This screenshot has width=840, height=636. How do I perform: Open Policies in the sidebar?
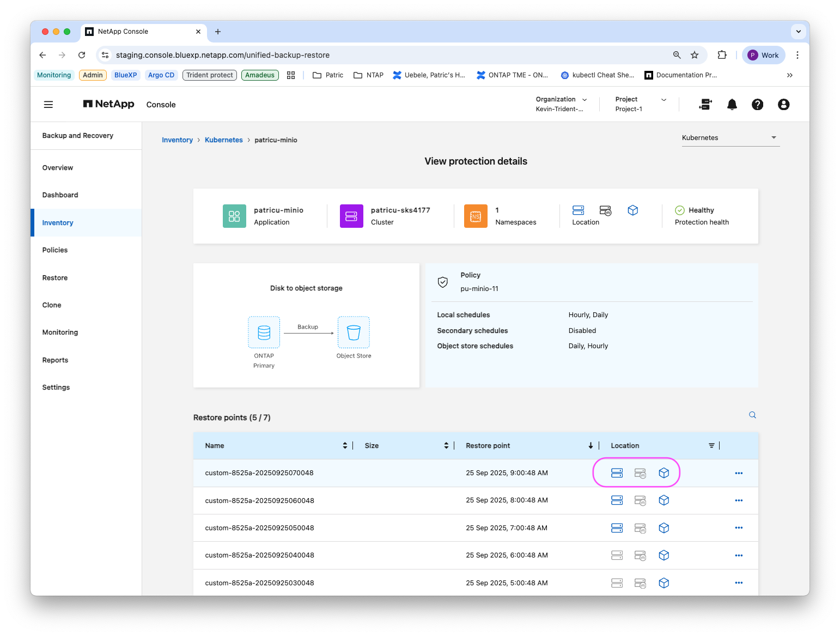coord(55,250)
